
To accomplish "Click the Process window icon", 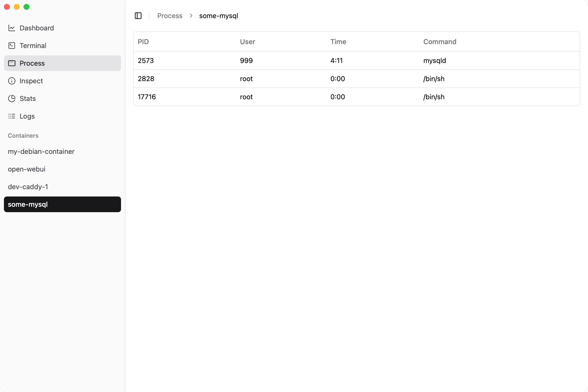I will (12, 63).
